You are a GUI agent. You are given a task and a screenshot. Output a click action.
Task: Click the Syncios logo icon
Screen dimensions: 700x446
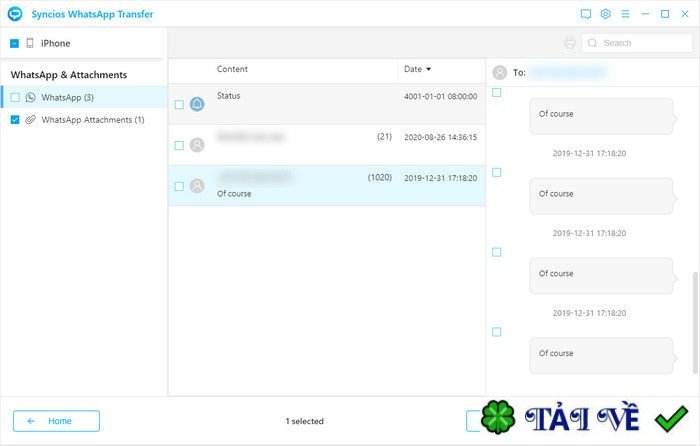[x=15, y=14]
